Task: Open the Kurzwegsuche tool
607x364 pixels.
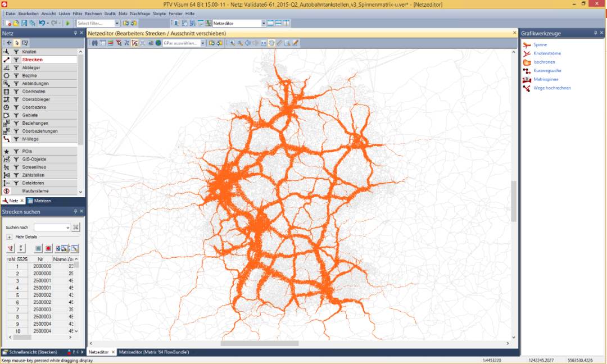Action: point(547,71)
